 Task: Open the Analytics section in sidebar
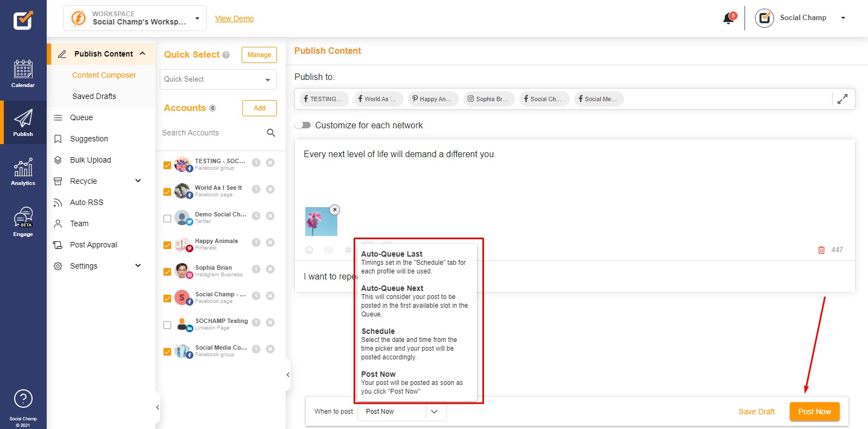click(x=23, y=172)
